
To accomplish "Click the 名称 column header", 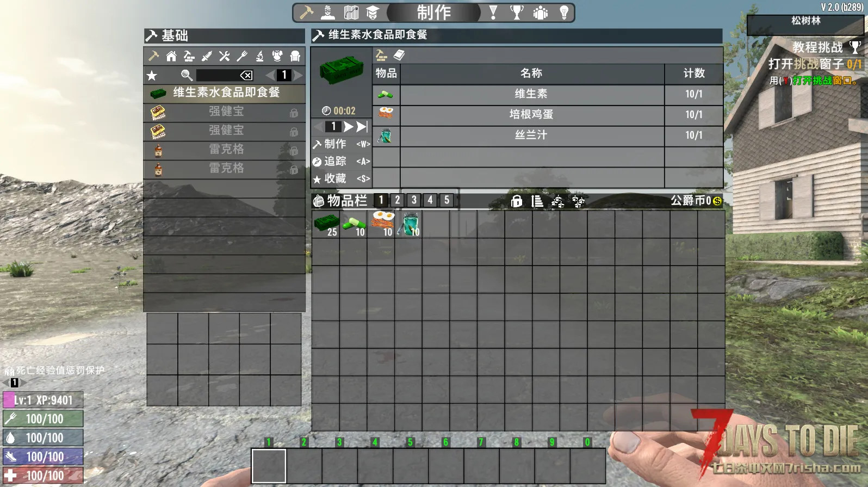I will click(x=532, y=73).
